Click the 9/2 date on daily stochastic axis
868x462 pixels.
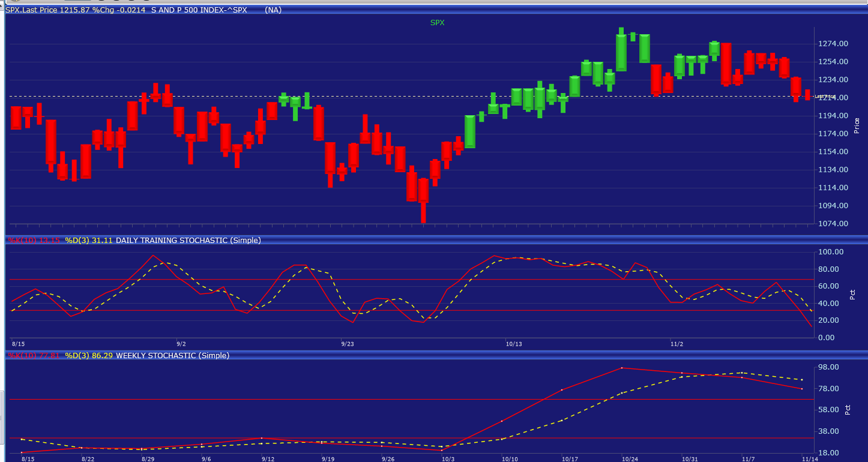pyautogui.click(x=181, y=344)
